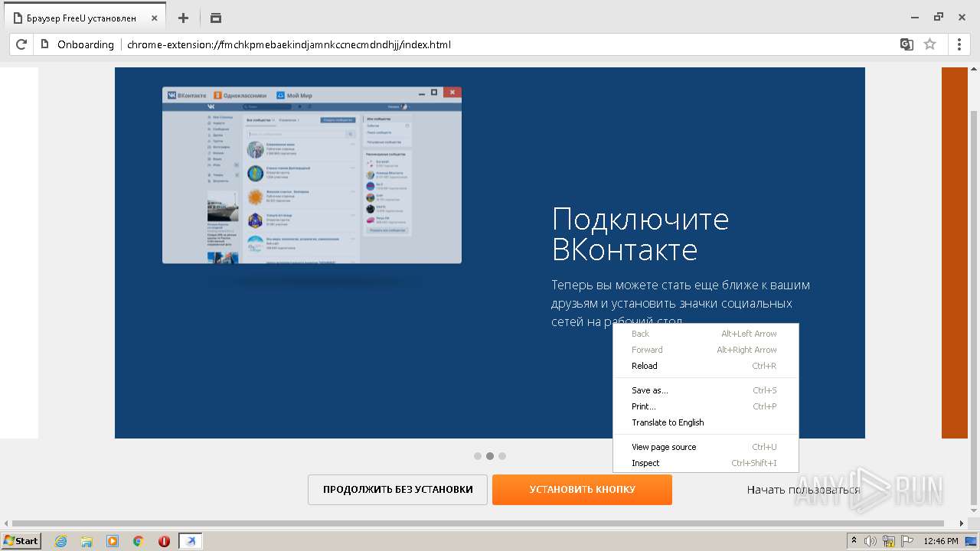This screenshot has width=980, height=551.
Task: Open a new tab with plus icon
Action: (x=183, y=18)
